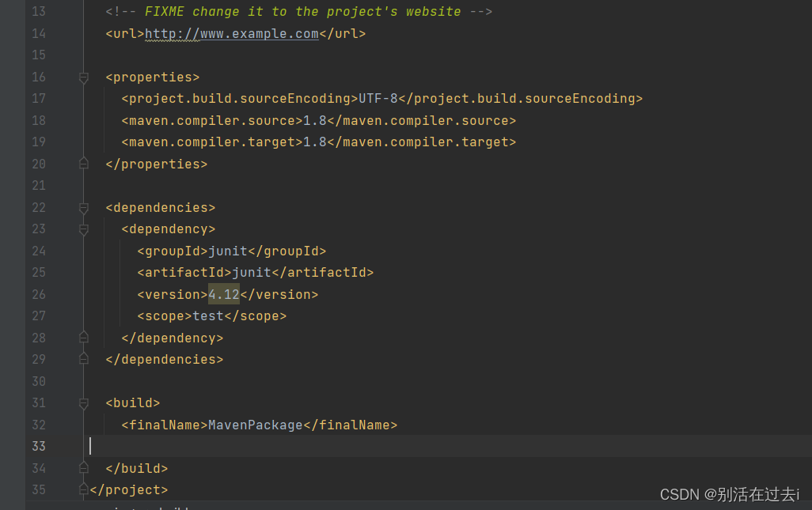Fold the junit dependency block at line 23
Screen dimensions: 812x510
[83, 229]
